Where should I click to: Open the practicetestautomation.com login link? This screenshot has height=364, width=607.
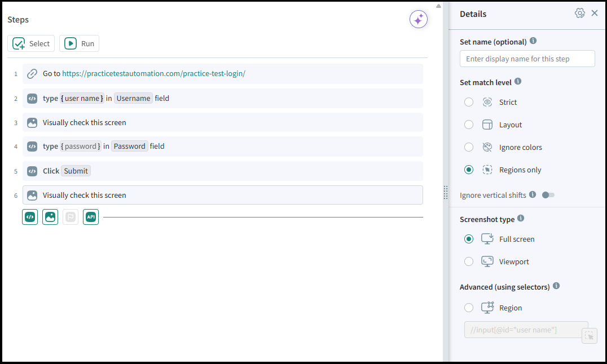point(153,74)
